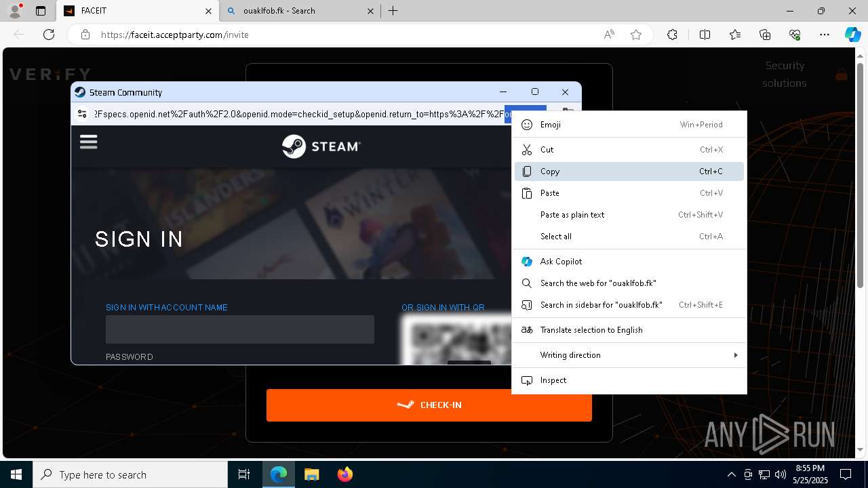Screen dimensions: 868x488
Task: Open File Explorer from taskbar
Action: pyautogui.click(x=311, y=474)
